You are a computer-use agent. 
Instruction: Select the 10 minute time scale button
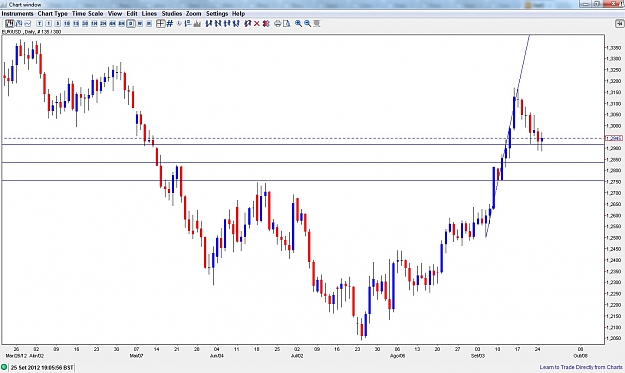pyautogui.click(x=67, y=24)
